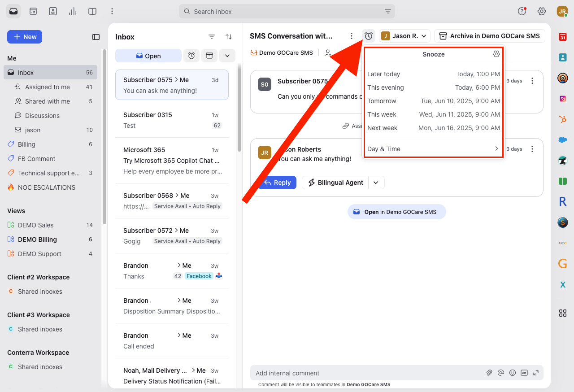Click the Bilingual Agent button
Screen dimensions: 574x392
[335, 183]
